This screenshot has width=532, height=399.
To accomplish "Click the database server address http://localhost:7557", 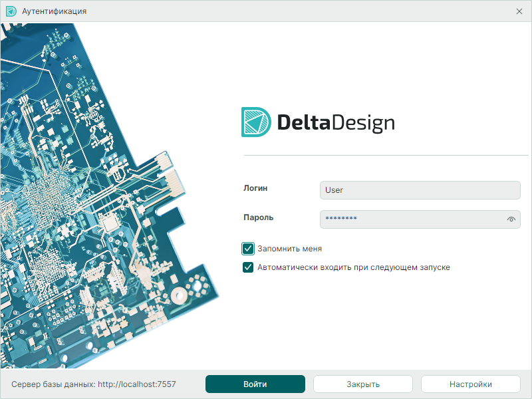I will click(138, 383).
